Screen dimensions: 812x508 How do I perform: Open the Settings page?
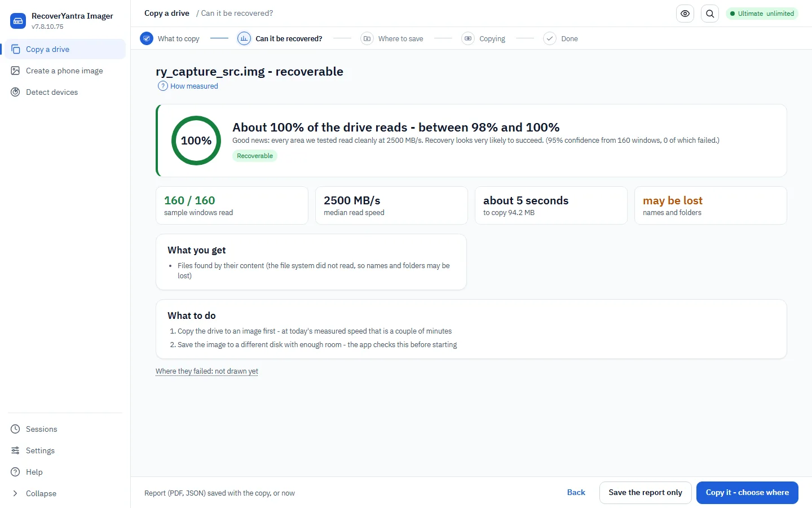click(x=65, y=450)
